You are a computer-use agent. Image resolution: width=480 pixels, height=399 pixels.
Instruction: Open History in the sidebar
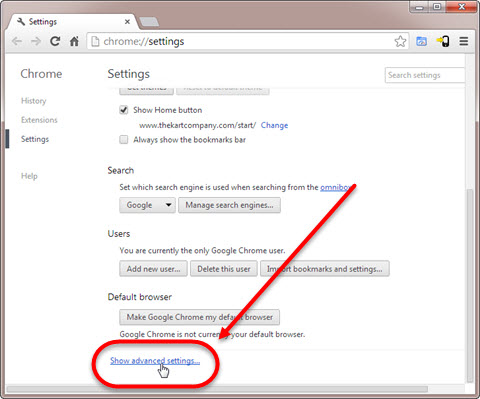pyautogui.click(x=34, y=101)
